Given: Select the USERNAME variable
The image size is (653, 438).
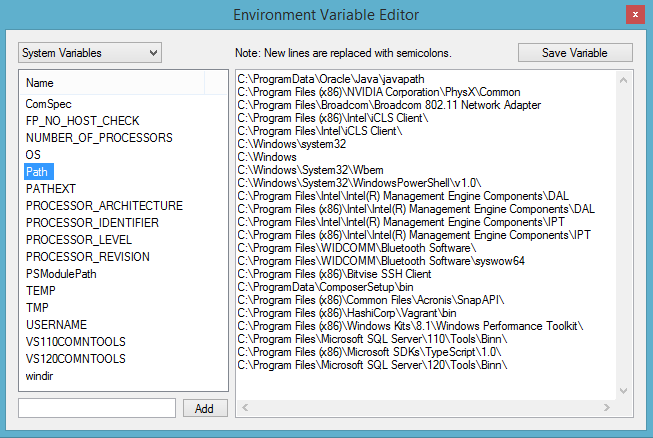Looking at the screenshot, I should (x=56, y=324).
